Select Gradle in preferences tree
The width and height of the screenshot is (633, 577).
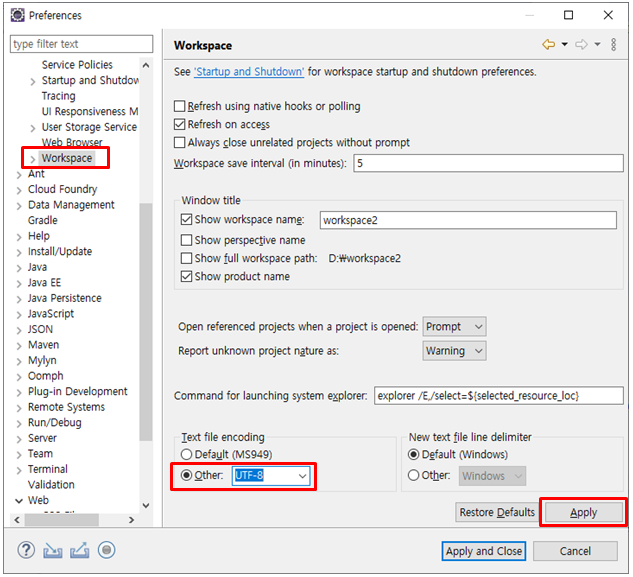(x=43, y=220)
